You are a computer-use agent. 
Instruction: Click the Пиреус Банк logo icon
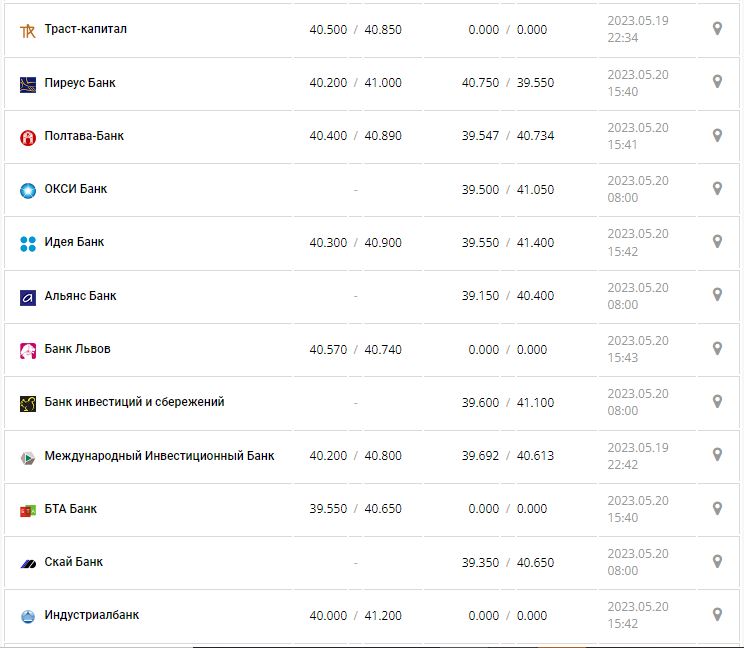(x=28, y=84)
